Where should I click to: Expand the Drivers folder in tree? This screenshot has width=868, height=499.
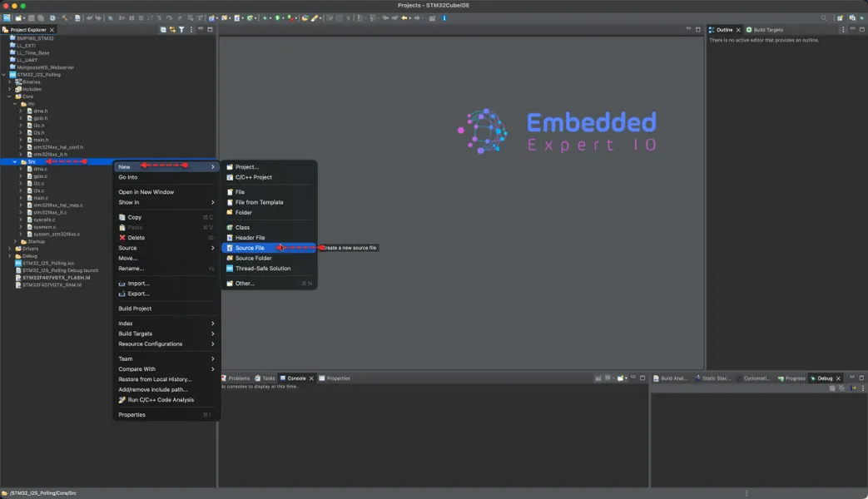(9, 249)
